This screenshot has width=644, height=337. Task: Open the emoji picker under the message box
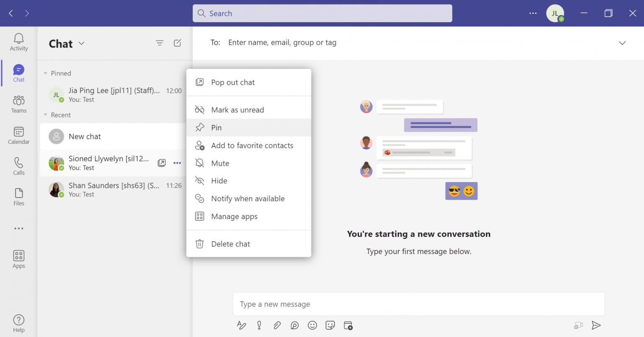click(x=312, y=325)
